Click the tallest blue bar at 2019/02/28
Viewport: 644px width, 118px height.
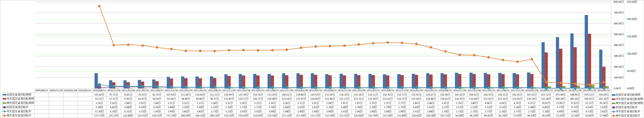click(586, 52)
